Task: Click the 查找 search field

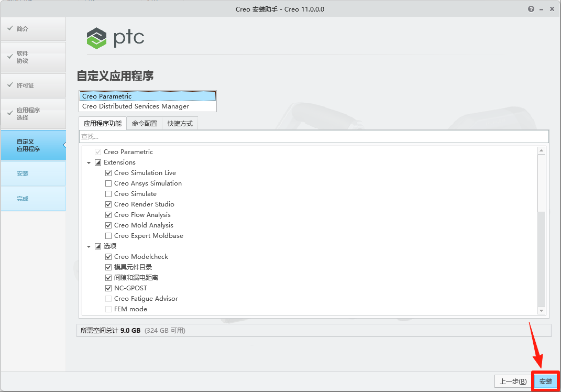Action: (x=210, y=136)
